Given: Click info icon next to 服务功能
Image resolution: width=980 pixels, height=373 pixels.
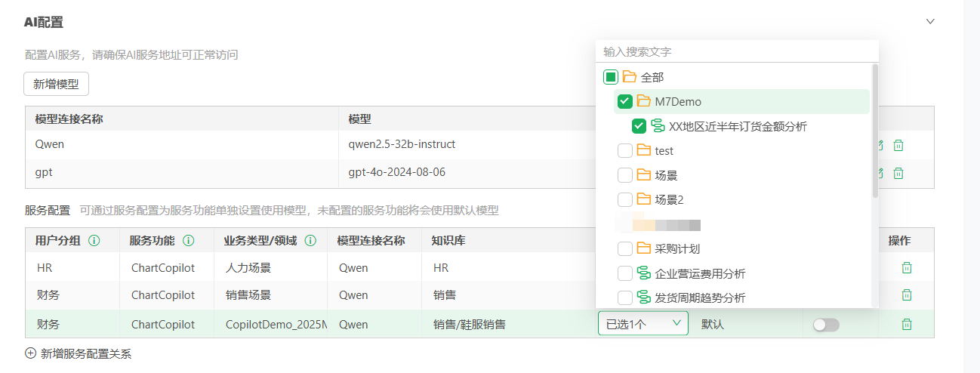Looking at the screenshot, I should [x=189, y=241].
